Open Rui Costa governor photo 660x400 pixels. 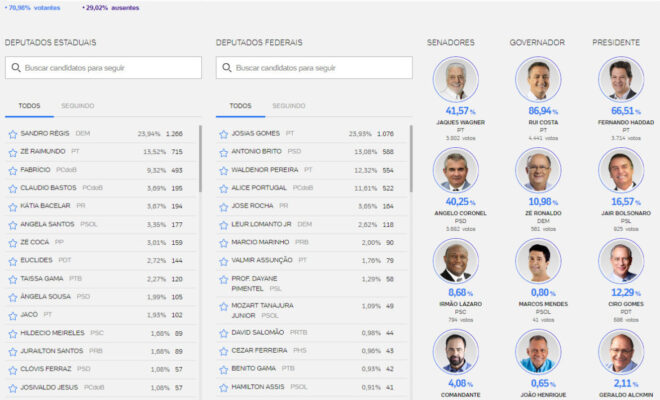(x=537, y=80)
